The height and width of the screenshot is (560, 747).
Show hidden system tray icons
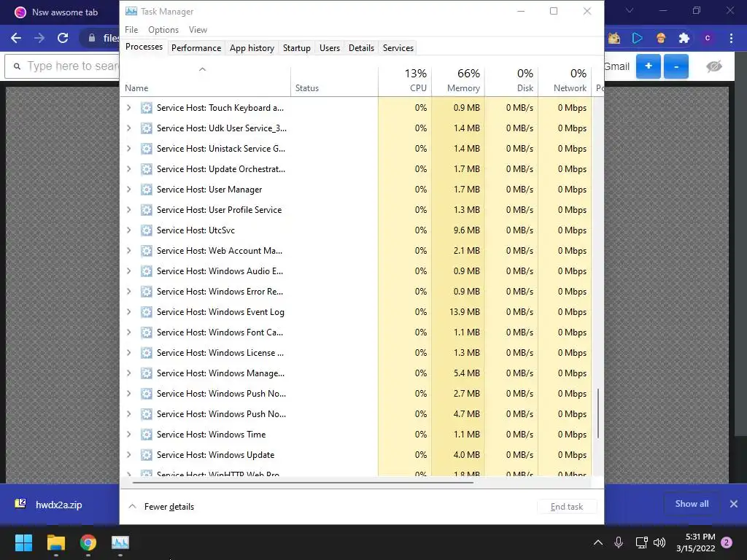[598, 542]
